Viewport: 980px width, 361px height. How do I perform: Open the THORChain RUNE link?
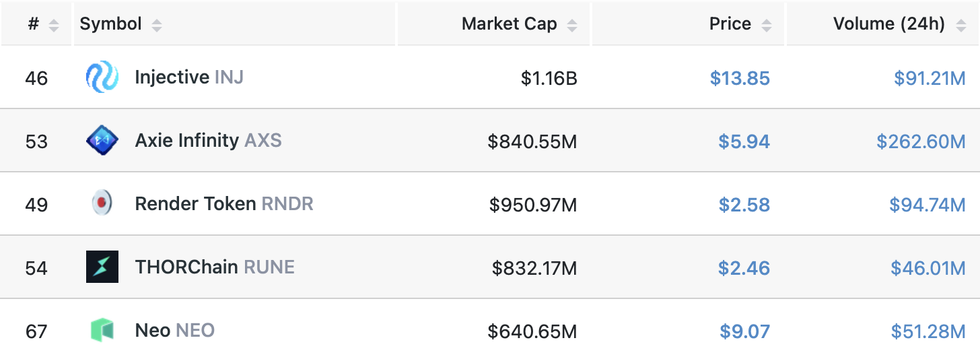tap(215, 267)
